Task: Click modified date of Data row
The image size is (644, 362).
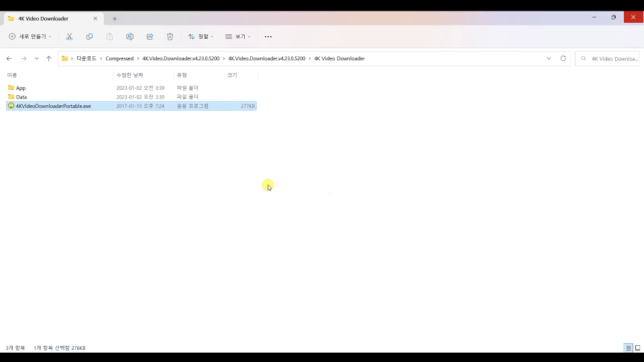Action: 140,97
